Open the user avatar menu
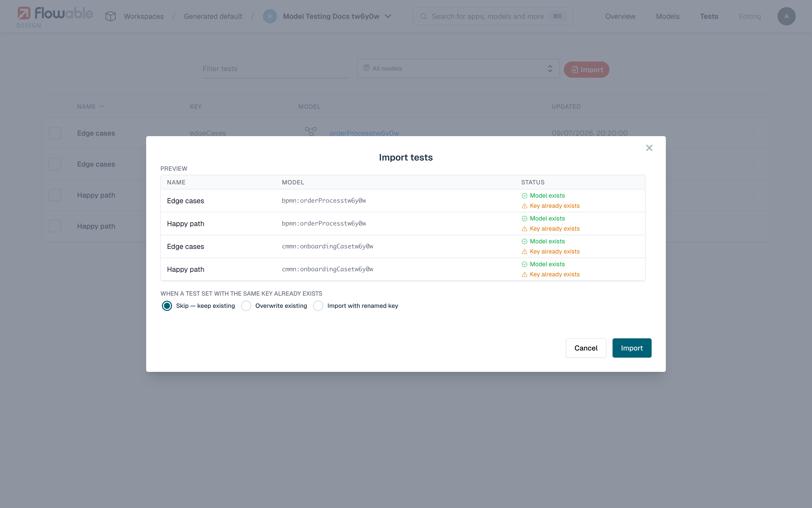The height and width of the screenshot is (508, 812). (786, 16)
